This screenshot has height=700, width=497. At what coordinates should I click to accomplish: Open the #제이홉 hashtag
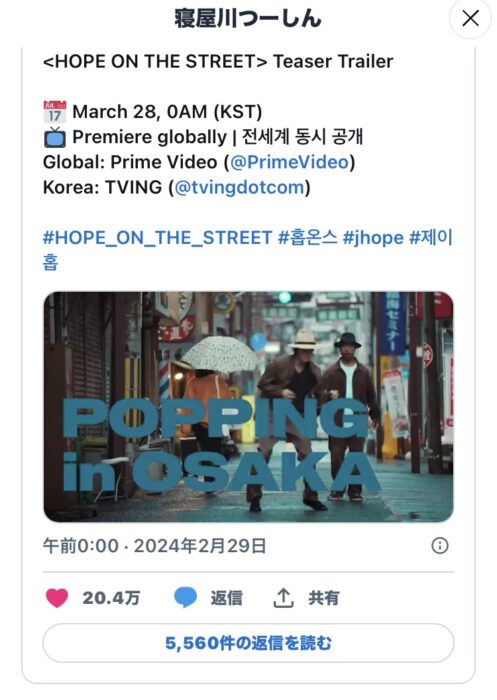click(430, 238)
